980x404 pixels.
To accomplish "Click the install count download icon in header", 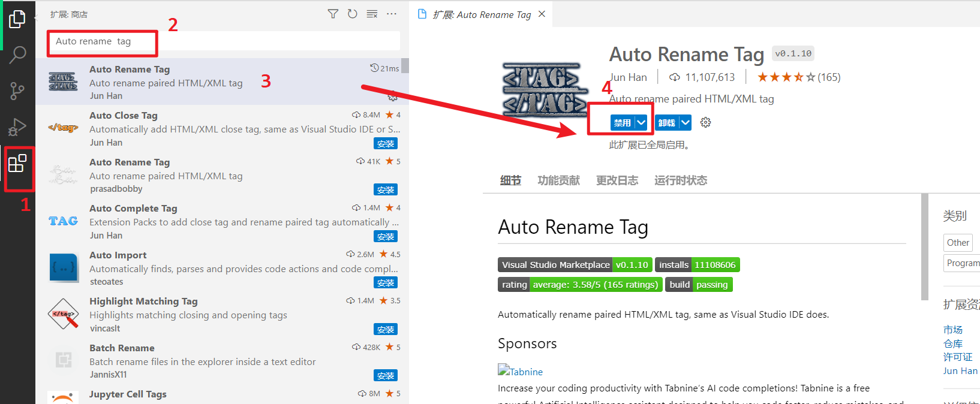I will click(675, 77).
